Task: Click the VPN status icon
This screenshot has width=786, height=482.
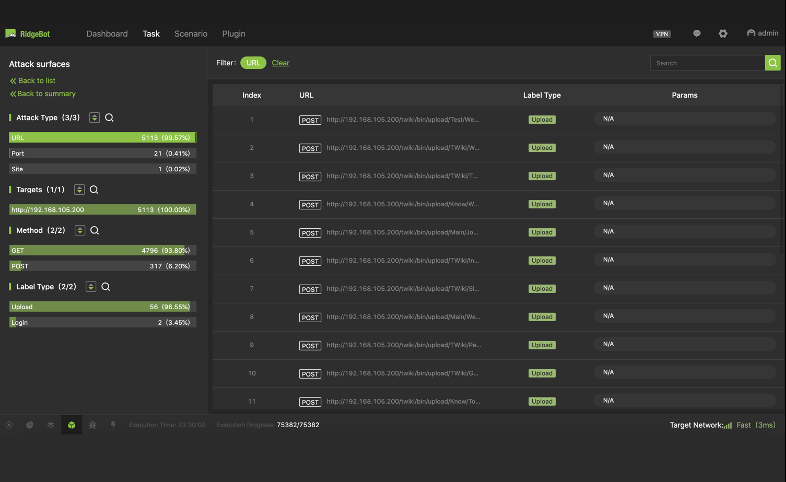Action: coord(662,33)
